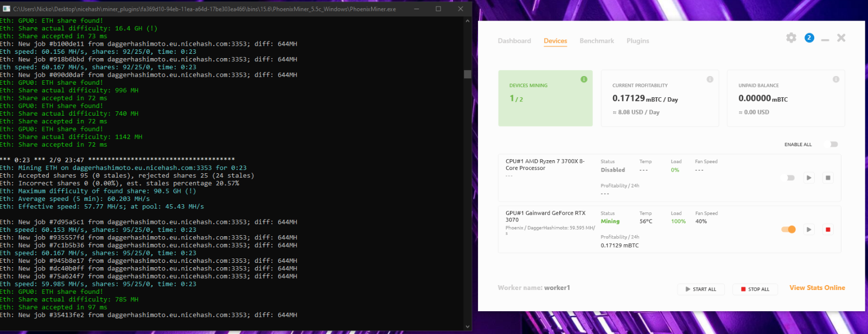Click the 0.17129 mBTC / Day profitability value
The height and width of the screenshot is (334, 868).
[x=645, y=98]
